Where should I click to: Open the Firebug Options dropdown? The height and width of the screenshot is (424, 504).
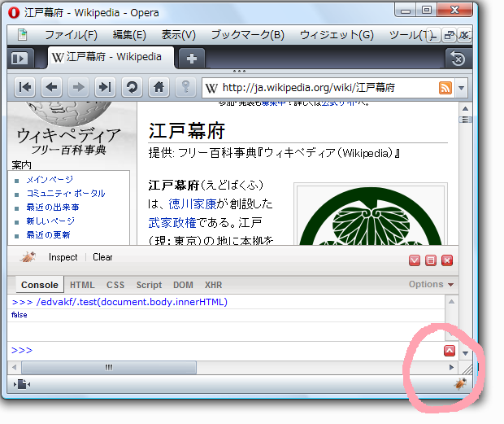pos(431,284)
